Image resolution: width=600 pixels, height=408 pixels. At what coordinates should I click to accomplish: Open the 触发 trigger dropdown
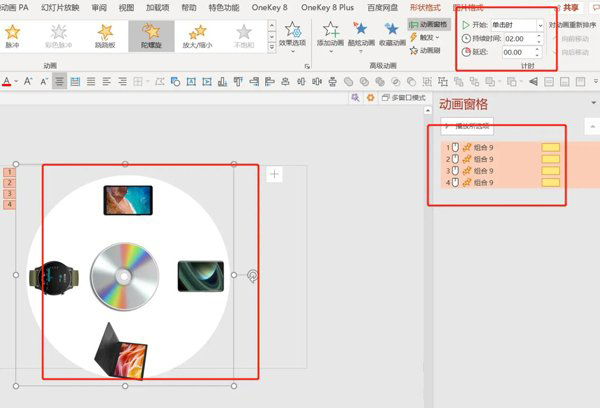425,37
